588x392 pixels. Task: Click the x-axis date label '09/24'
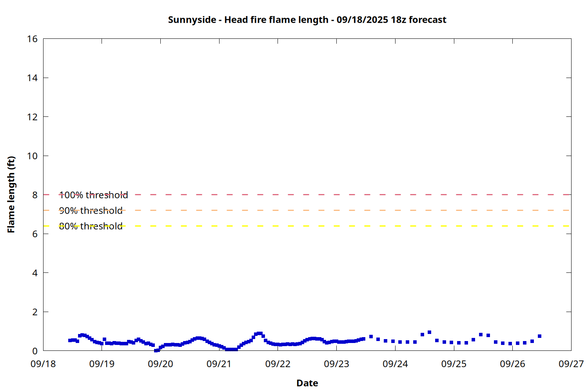click(395, 364)
